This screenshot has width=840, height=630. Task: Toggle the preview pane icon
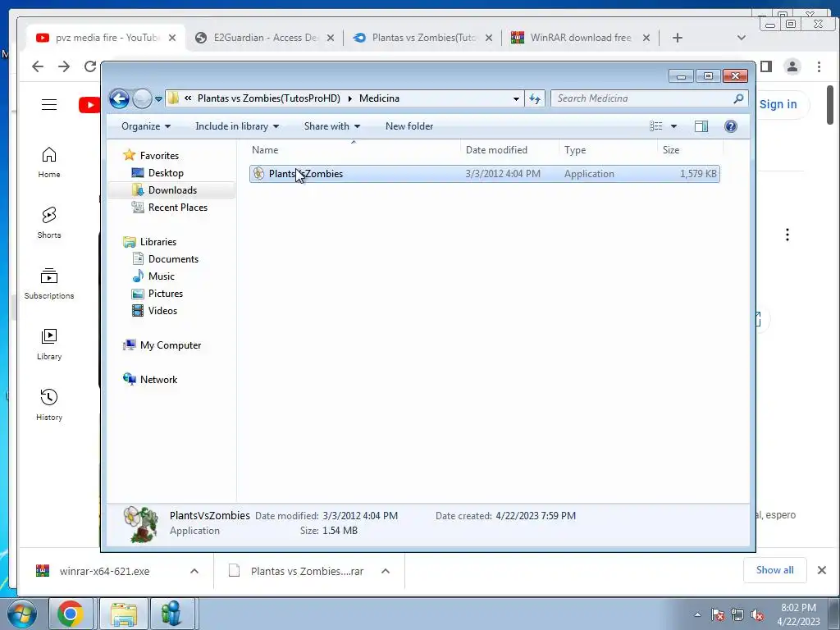click(x=701, y=126)
